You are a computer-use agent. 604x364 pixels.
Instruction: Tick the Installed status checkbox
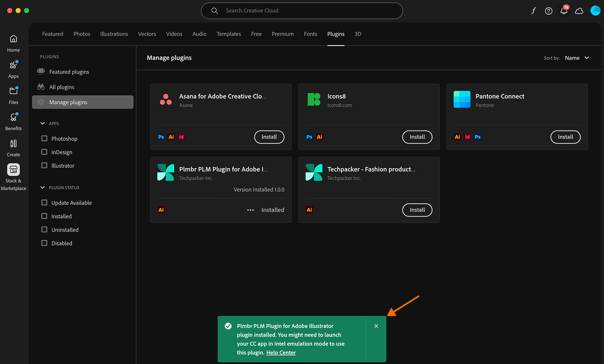[x=44, y=216]
